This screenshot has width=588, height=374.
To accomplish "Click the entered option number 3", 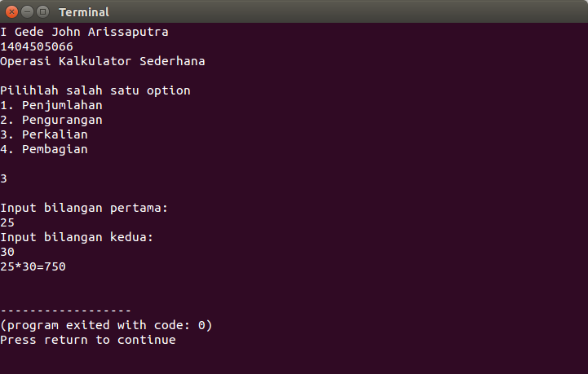I will click(4, 178).
